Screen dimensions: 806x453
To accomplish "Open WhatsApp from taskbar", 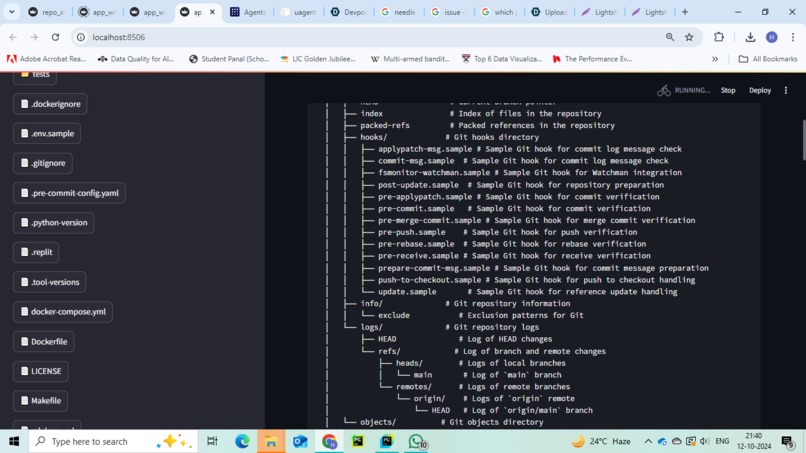I will (417, 442).
